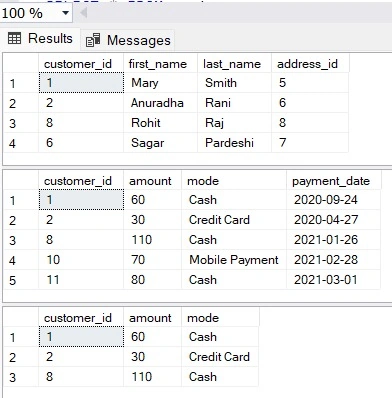Screen dimensions: 392x398
Task: Select the cell containing Anuradha
Action: tap(160, 103)
